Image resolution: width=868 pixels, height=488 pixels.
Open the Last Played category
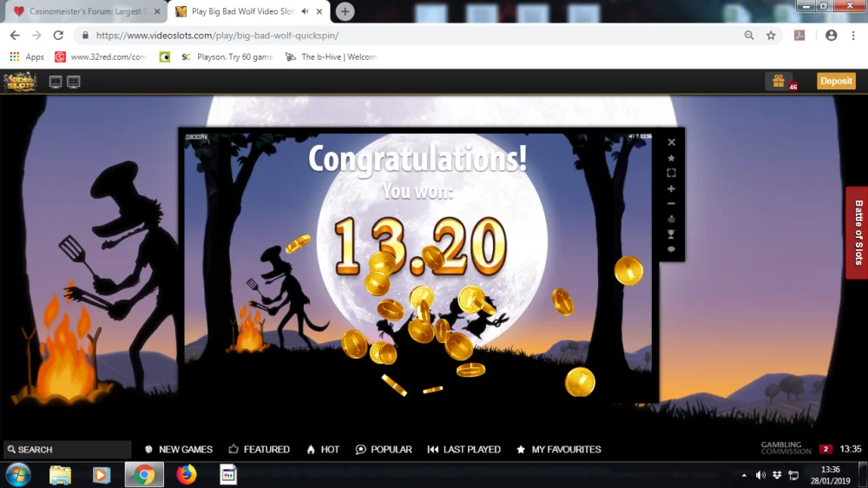(x=464, y=449)
